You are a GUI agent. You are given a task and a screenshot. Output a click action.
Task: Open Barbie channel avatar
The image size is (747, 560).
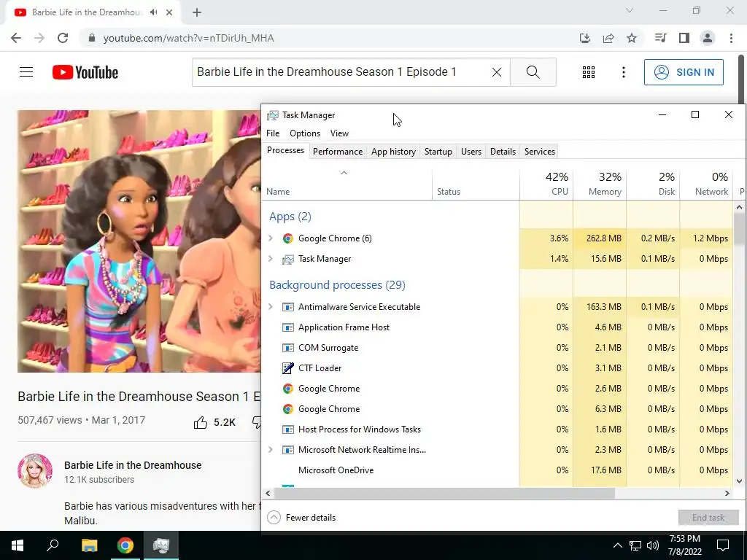tap(35, 470)
